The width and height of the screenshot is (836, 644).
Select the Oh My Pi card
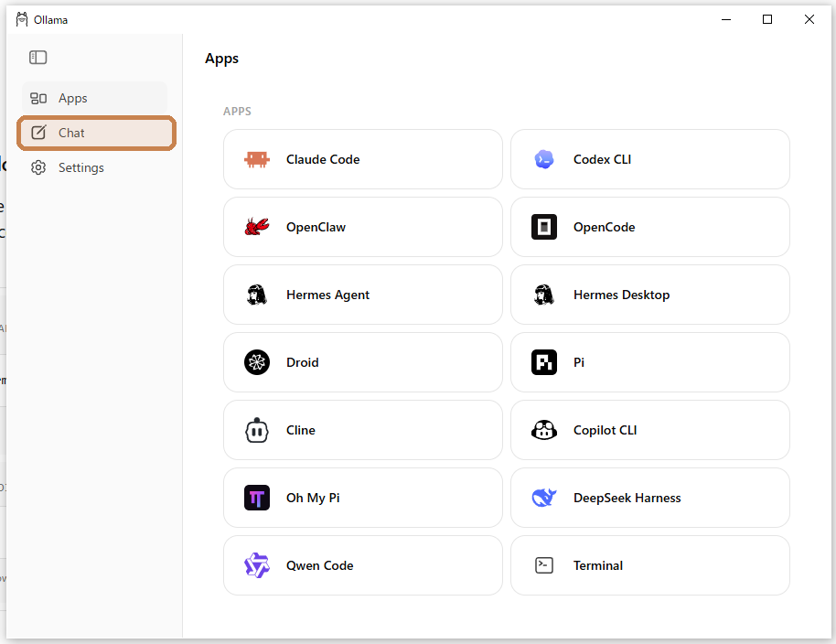(363, 498)
